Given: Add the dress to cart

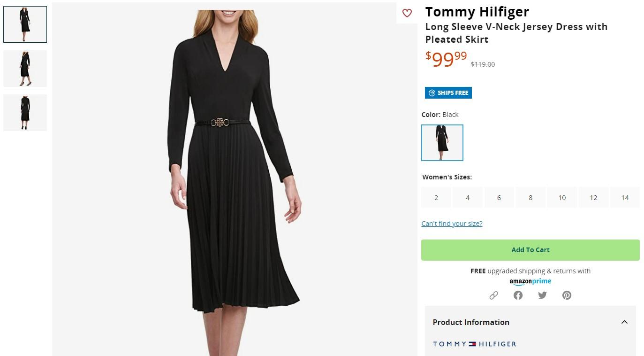Looking at the screenshot, I should pyautogui.click(x=530, y=250).
